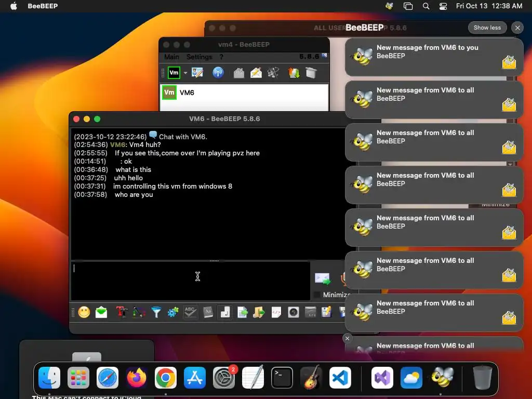Open Spotlight search in menu bar
This screenshot has height=399, width=532.
426,6
